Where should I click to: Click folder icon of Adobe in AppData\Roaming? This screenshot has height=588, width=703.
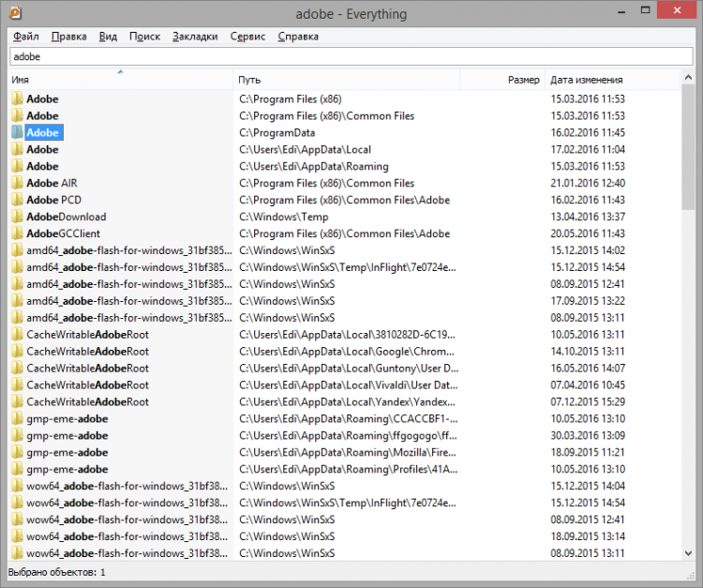coord(17,166)
